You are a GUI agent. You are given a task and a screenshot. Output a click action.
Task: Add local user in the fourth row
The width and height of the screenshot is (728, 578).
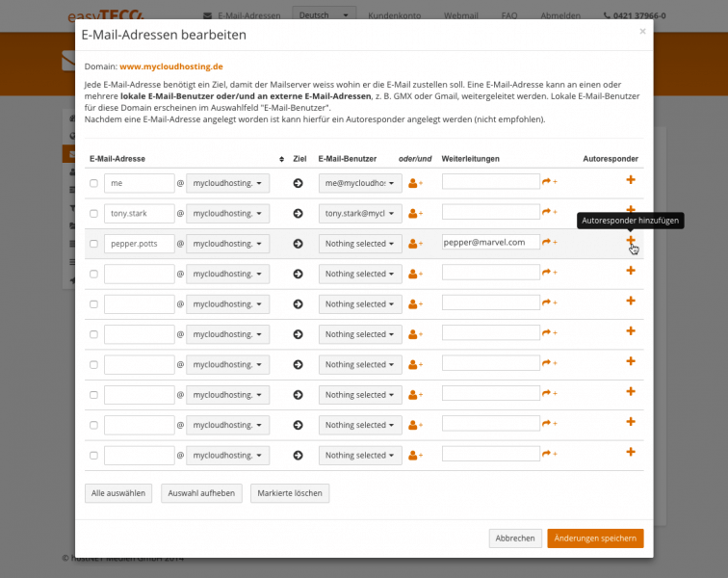click(415, 275)
